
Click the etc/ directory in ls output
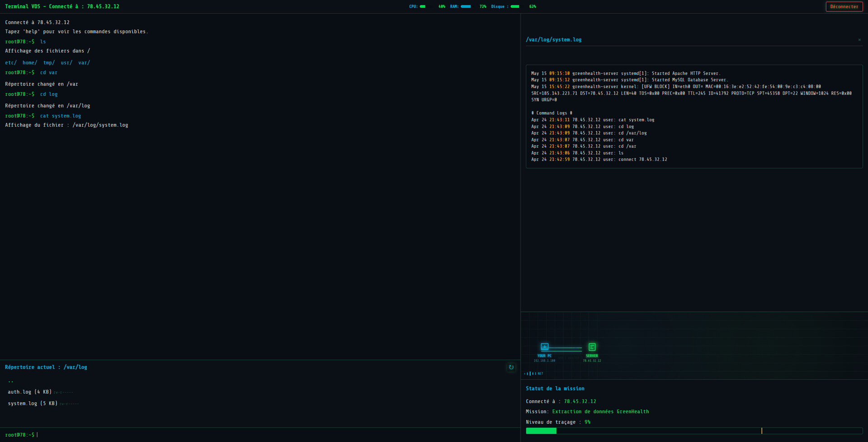point(11,63)
